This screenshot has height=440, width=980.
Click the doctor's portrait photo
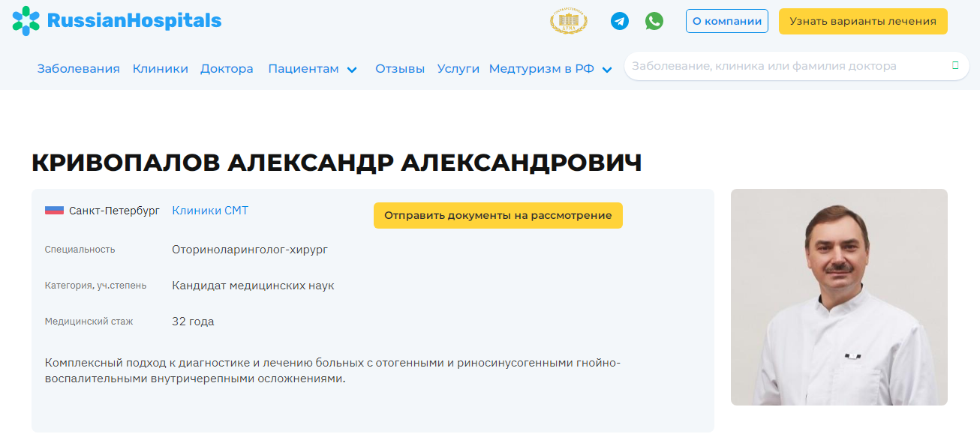click(839, 297)
